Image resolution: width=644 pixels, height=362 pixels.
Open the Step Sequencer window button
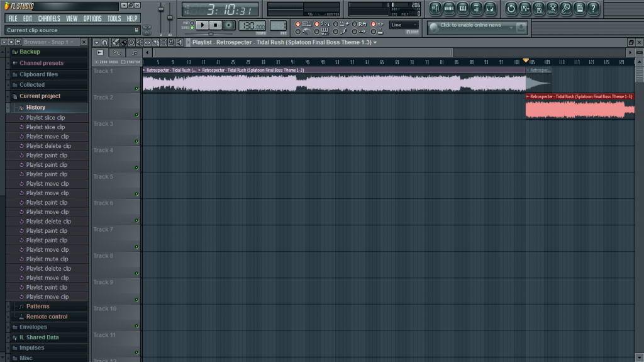(x=449, y=8)
